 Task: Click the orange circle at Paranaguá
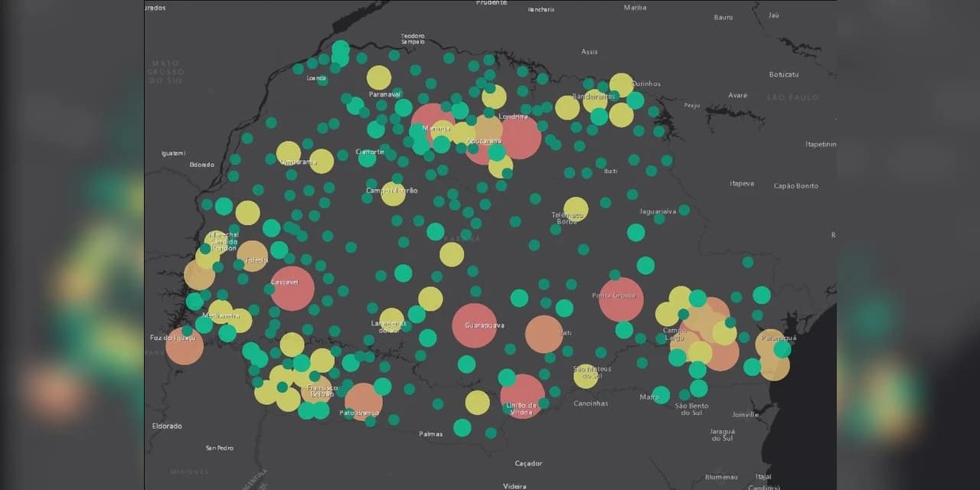coord(770,344)
